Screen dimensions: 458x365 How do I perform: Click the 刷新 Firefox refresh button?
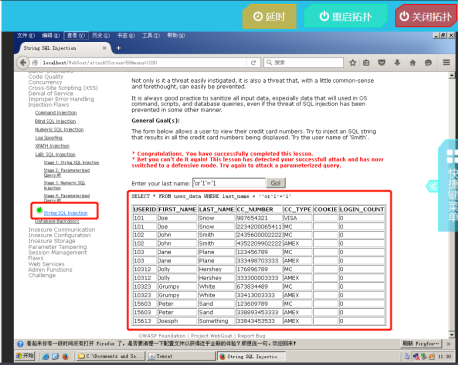[421, 343]
